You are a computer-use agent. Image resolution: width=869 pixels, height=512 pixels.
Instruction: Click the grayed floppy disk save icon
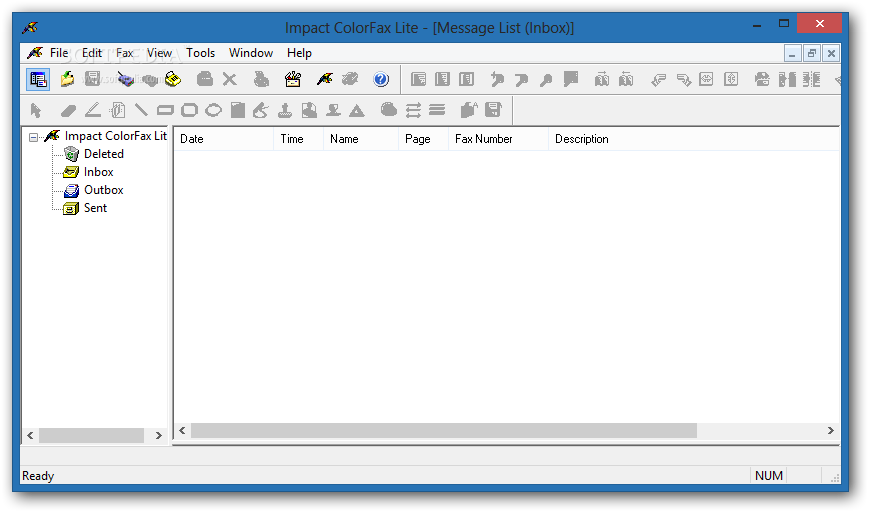[x=93, y=79]
